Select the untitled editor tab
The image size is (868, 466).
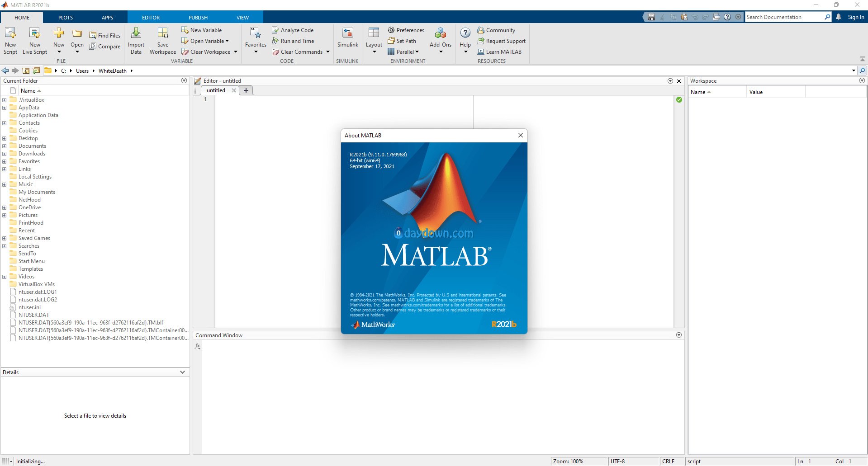click(x=216, y=90)
